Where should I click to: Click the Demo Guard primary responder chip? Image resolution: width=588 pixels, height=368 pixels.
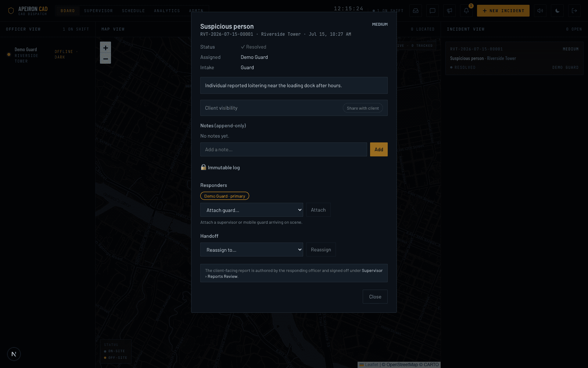pos(225,196)
